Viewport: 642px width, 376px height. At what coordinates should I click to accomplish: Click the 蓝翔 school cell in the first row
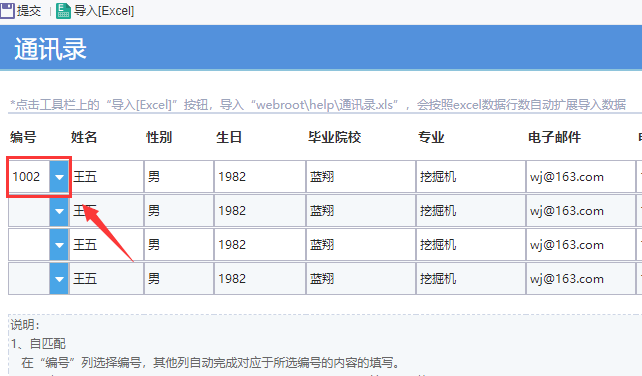361,177
